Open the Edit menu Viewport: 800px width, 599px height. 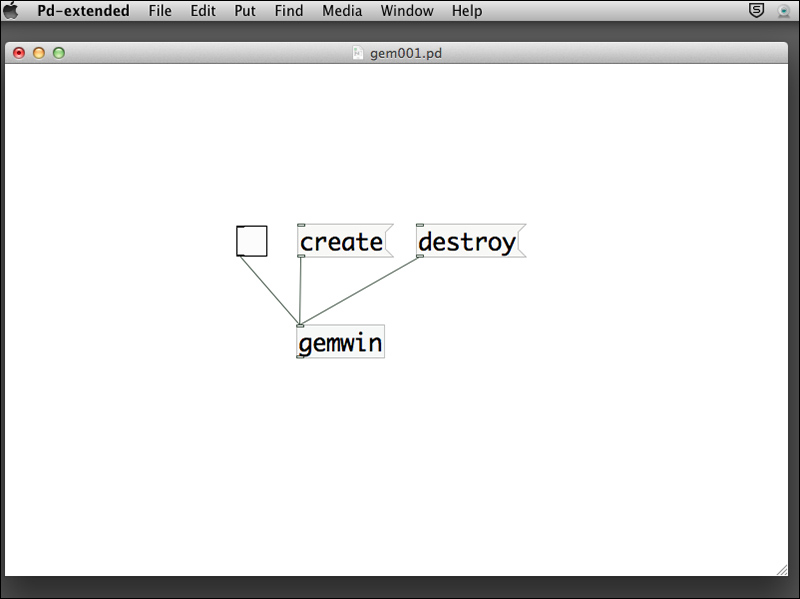[203, 11]
